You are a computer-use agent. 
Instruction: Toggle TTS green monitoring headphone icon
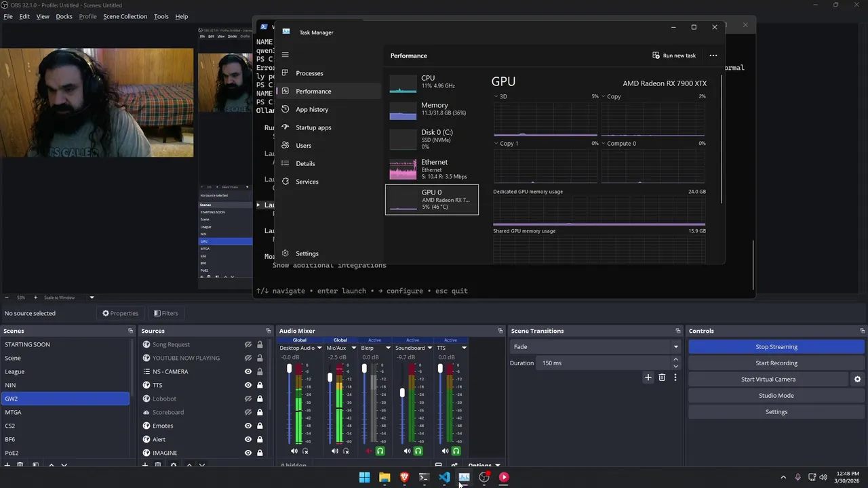[456, 451]
